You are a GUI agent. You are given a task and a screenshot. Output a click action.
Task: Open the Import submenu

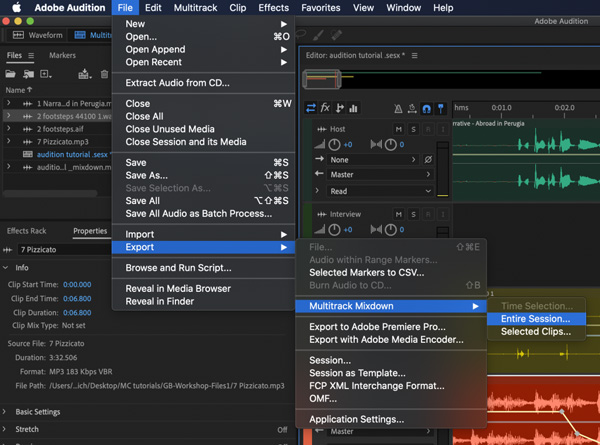tap(203, 234)
